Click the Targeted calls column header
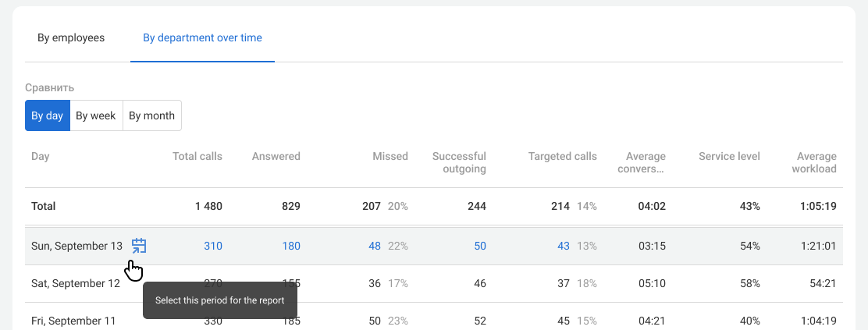Screen dimensions: 868x330 [562, 156]
